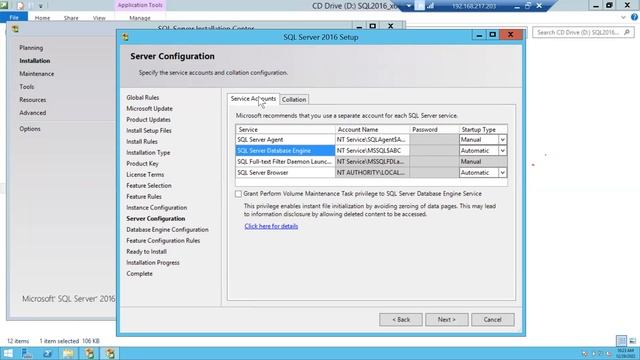Open the Windows Start button
This screenshot has width=640, height=360.
(8, 353)
